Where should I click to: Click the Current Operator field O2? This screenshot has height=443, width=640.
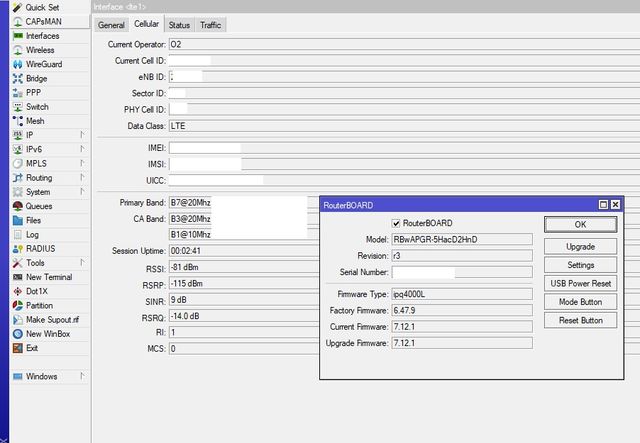[404, 45]
